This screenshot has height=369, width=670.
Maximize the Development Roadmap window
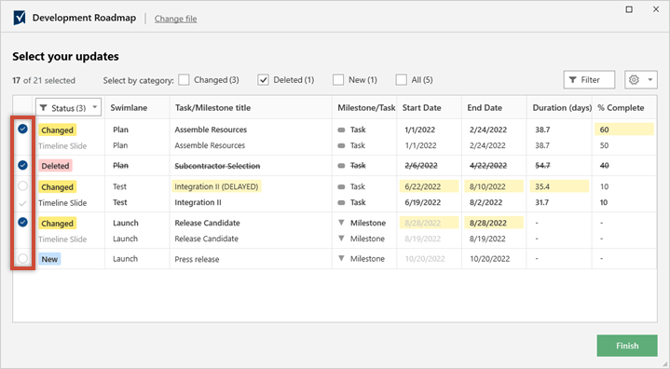coord(629,9)
